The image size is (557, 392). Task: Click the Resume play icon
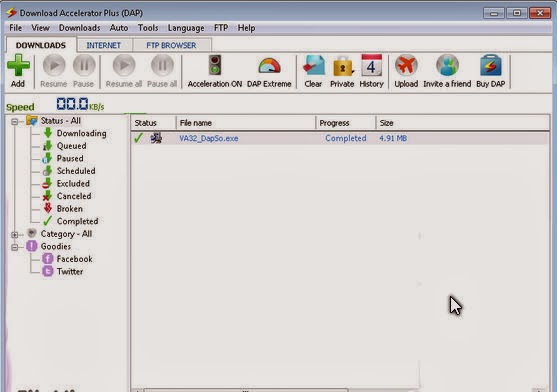pyautogui.click(x=54, y=65)
